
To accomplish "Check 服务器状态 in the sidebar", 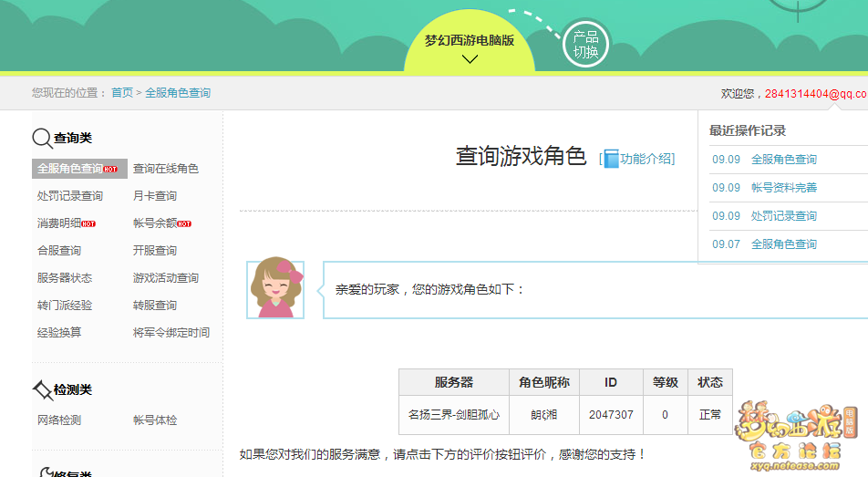I will [64, 277].
